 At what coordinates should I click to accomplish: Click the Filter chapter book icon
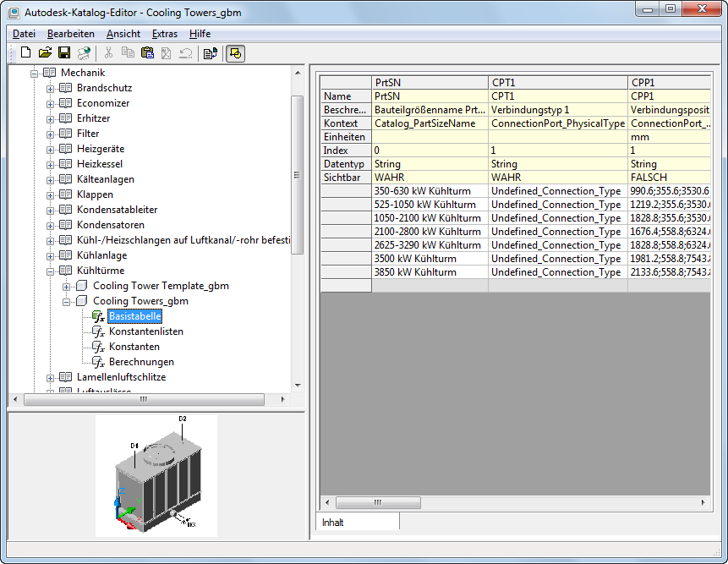pos(65,134)
